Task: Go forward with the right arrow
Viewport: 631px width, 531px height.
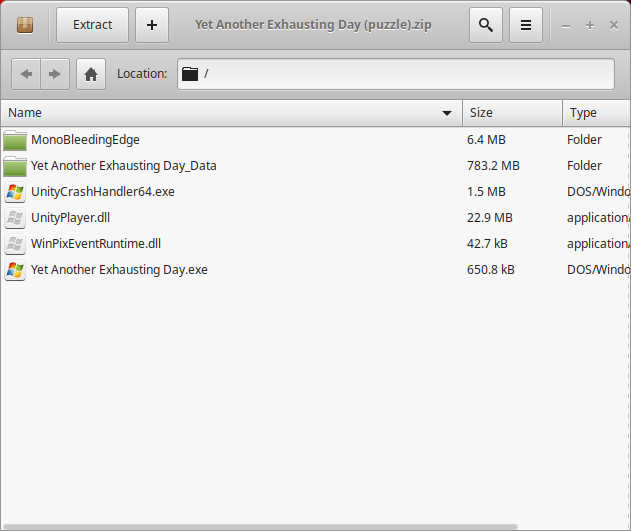Action: (55, 74)
